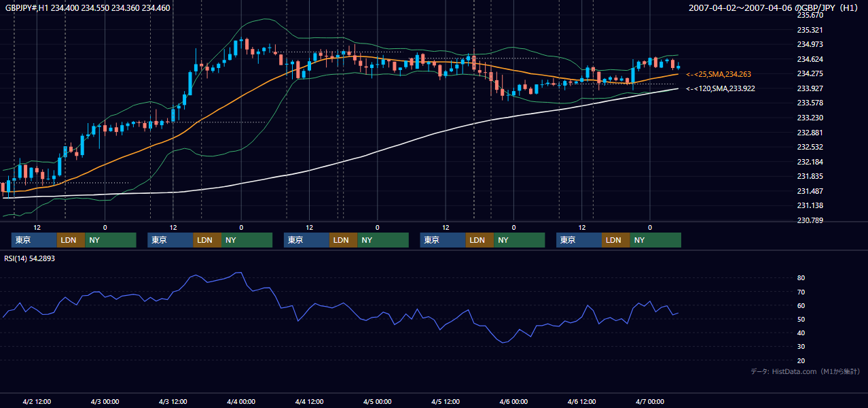Click price axis value 234.973

click(x=810, y=44)
